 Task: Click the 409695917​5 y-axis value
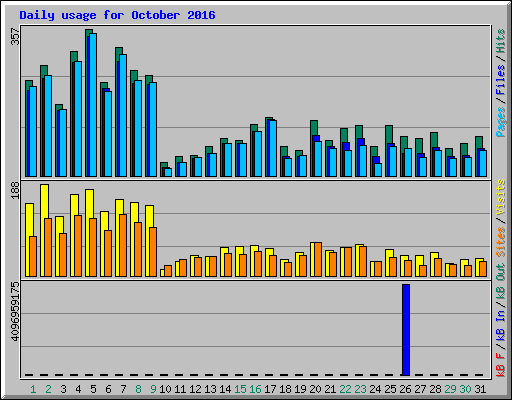tap(15, 312)
